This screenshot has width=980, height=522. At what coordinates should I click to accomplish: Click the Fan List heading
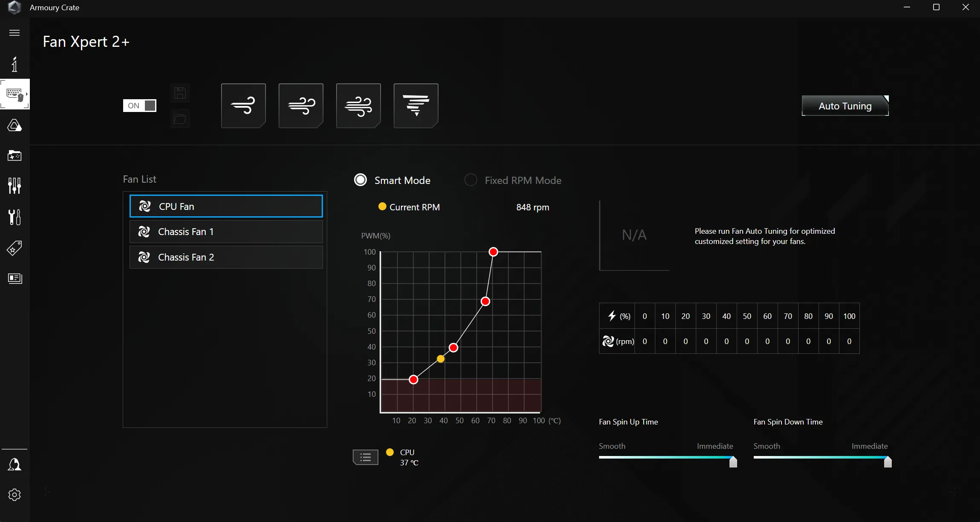pos(139,179)
